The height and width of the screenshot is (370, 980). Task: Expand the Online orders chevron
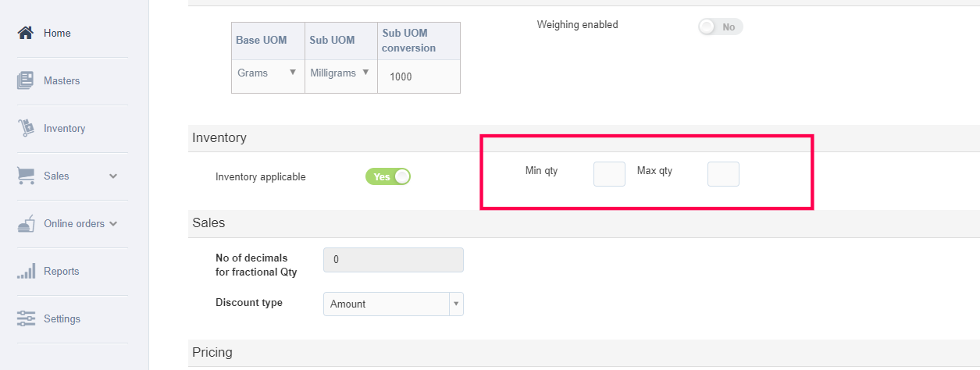coord(113,224)
